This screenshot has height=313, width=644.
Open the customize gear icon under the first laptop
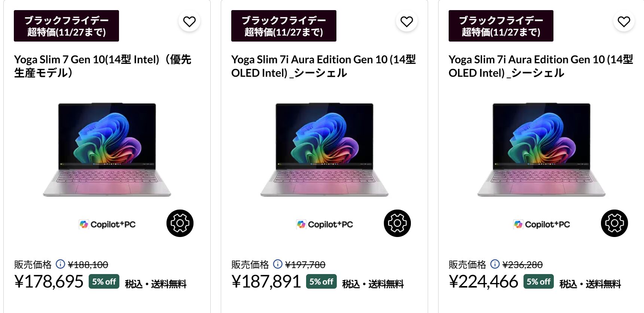pos(179,223)
